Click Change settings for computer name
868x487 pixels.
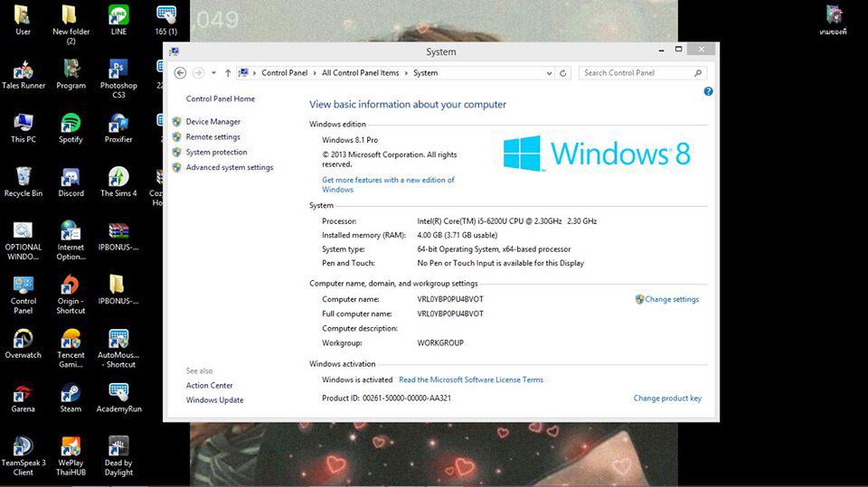[x=672, y=299]
